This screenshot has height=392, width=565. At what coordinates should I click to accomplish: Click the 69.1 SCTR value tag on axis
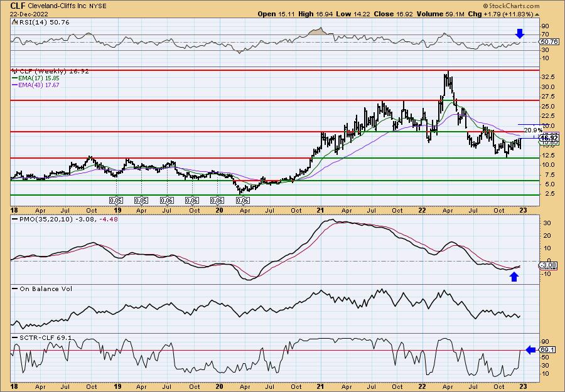click(548, 350)
